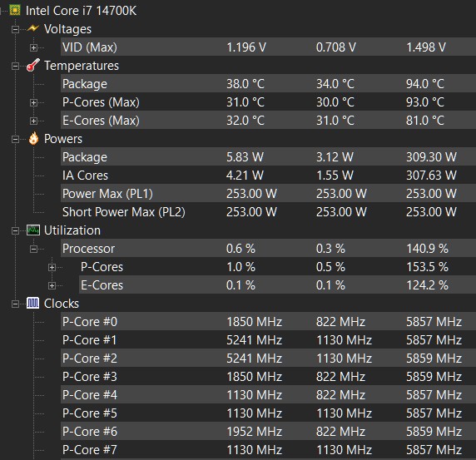
Task: Collapse the Utilization section
Action: point(15,230)
